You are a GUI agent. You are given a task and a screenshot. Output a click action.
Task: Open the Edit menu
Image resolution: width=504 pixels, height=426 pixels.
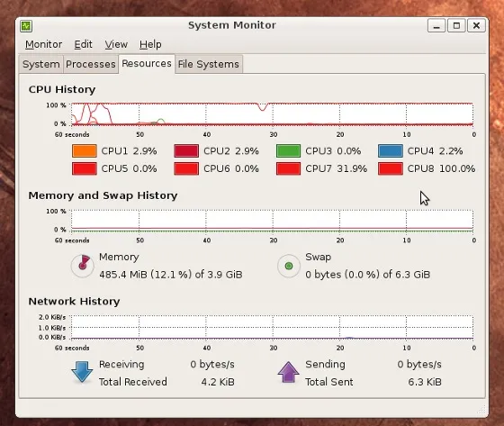coord(83,44)
